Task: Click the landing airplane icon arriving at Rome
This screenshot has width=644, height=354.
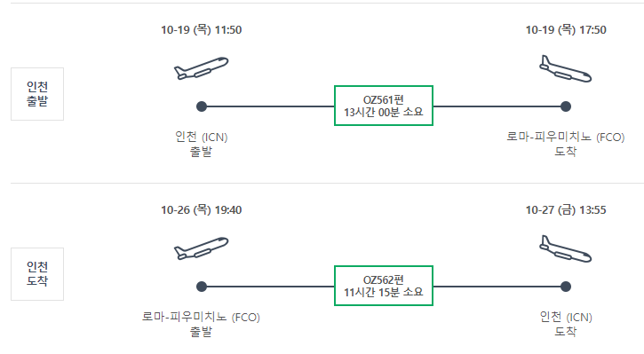Action: click(x=566, y=69)
